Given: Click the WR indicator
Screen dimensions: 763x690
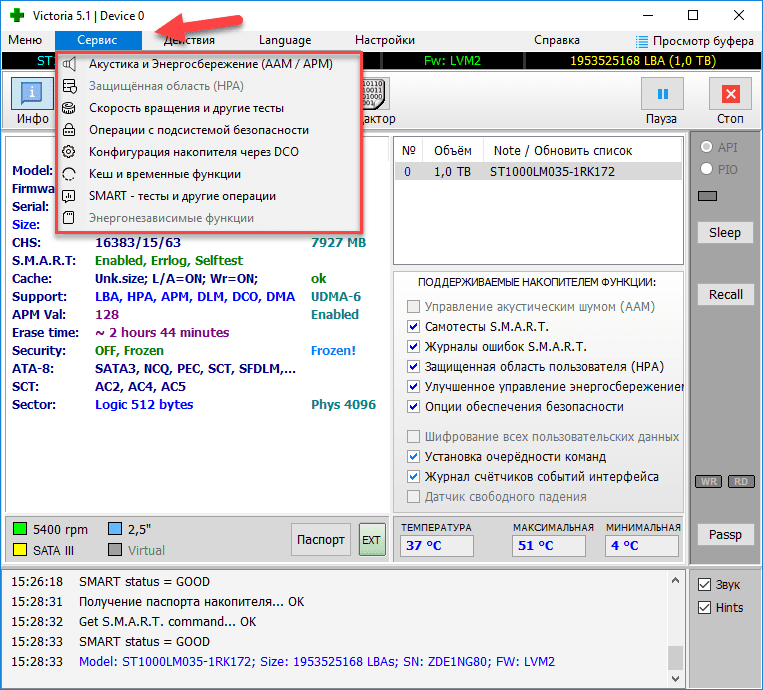Looking at the screenshot, I should (708, 481).
